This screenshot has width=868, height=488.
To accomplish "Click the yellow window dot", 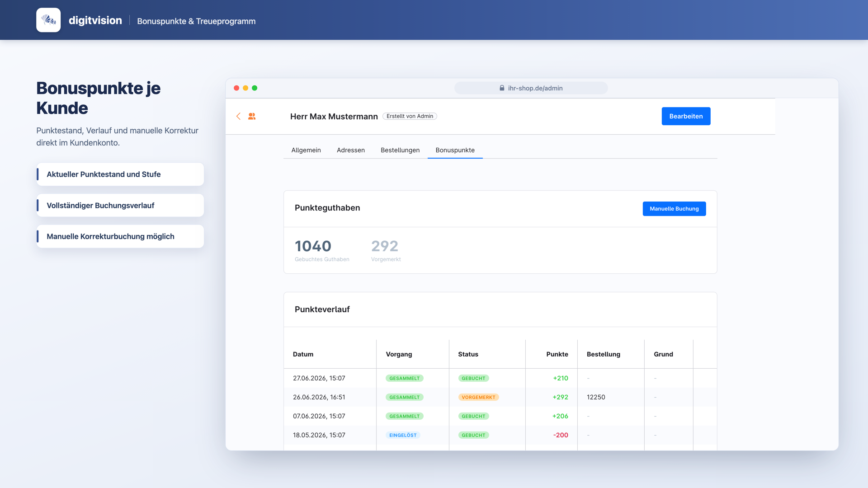I will 245,88.
